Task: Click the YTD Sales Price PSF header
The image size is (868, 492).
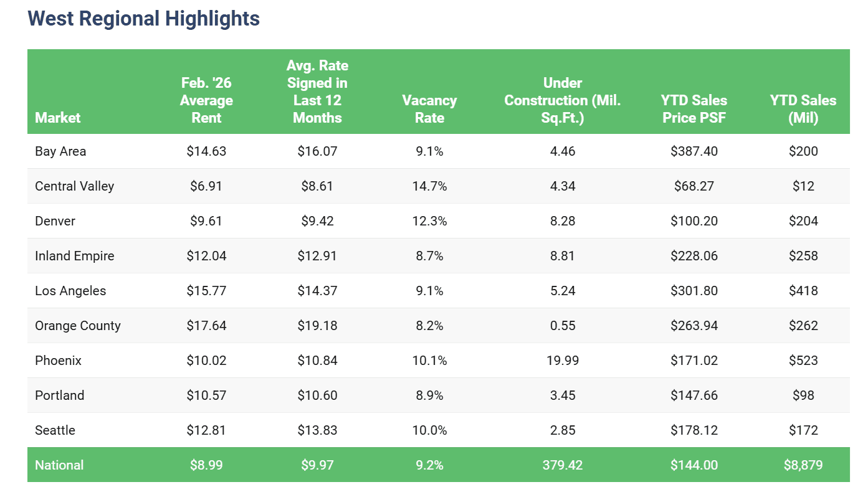Action: (694, 109)
